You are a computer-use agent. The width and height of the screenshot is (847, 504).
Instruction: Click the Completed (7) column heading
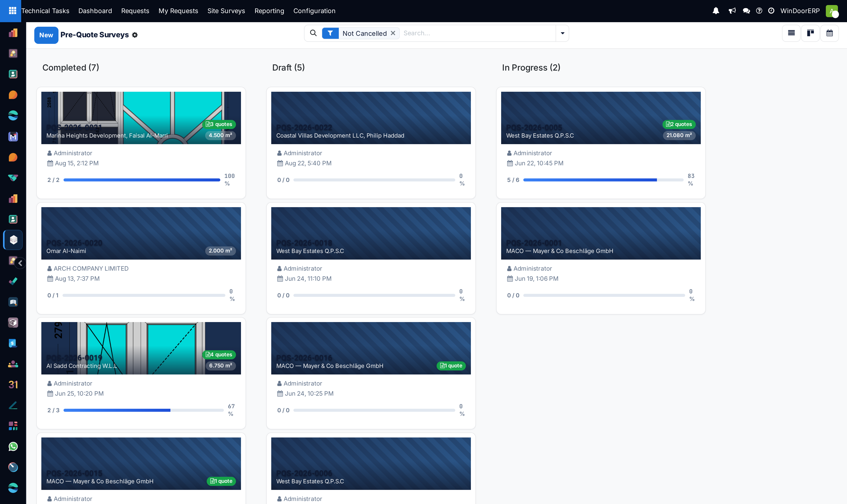pos(71,68)
